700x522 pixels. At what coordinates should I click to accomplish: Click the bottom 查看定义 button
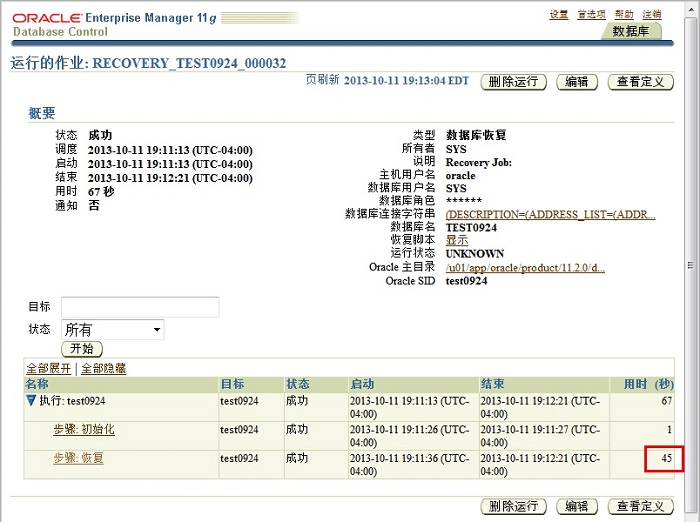pyautogui.click(x=640, y=506)
